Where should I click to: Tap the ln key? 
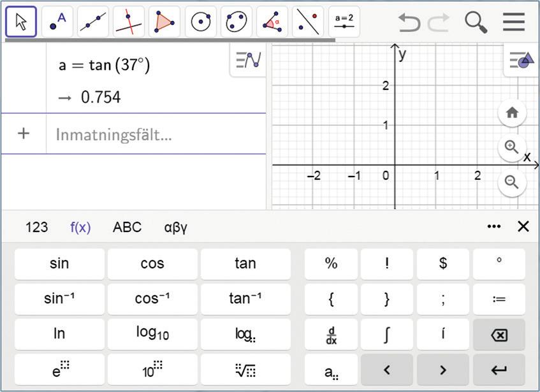pyautogui.click(x=59, y=334)
